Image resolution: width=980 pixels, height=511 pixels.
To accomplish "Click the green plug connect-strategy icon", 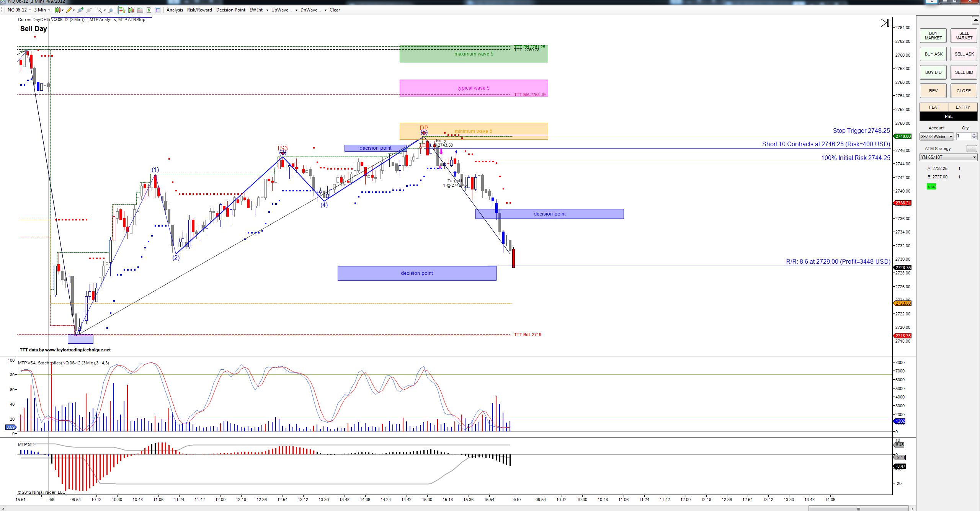I will coord(80,10).
